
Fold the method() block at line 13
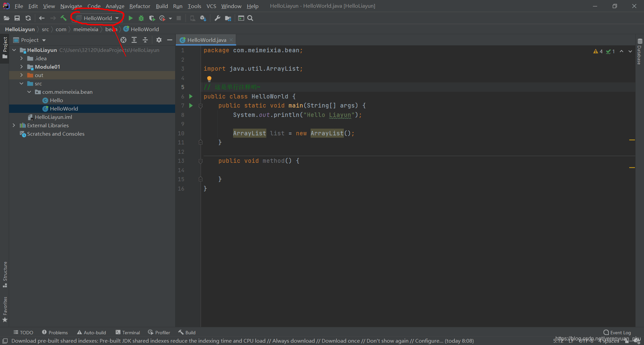[201, 161]
